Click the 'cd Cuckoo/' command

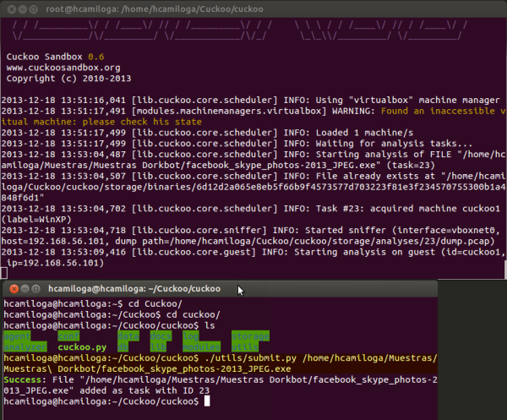(x=155, y=304)
